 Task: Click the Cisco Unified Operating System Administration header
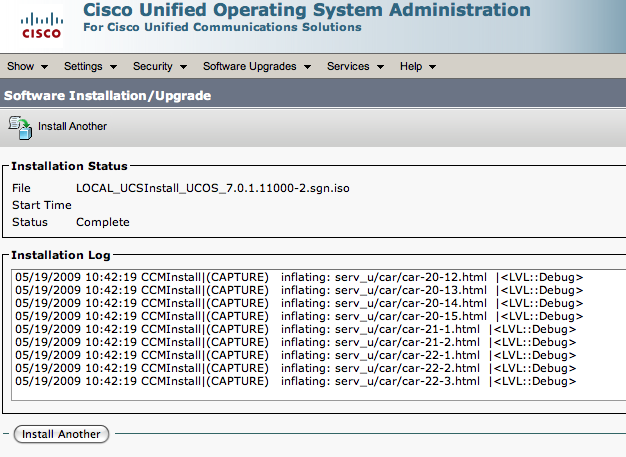coord(307,10)
